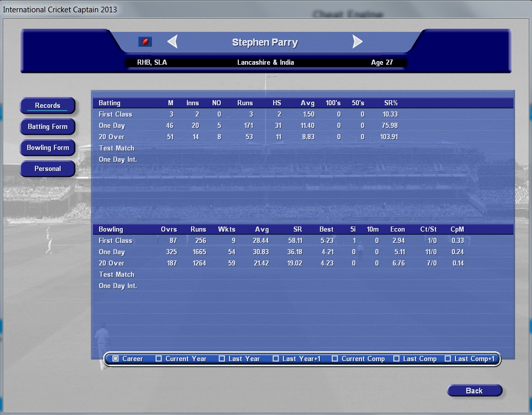Go to previous player with left arrow
The image size is (532, 415).
pos(173,42)
